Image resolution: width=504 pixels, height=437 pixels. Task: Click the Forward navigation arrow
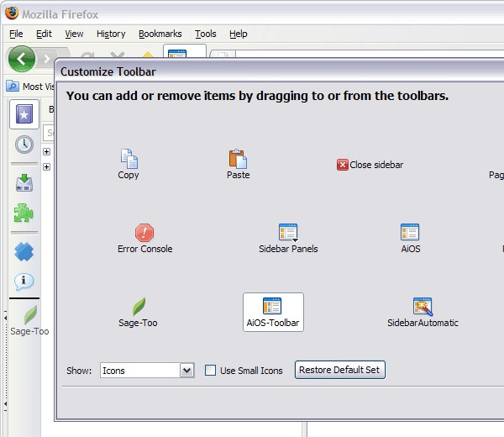coord(46,59)
